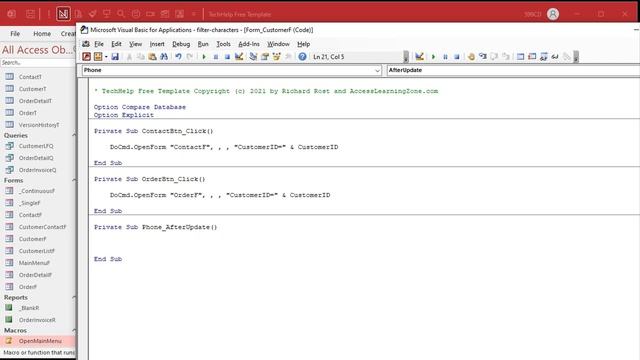
Task: Toggle Design Mode in the Debug toolbar
Action: (420, 57)
